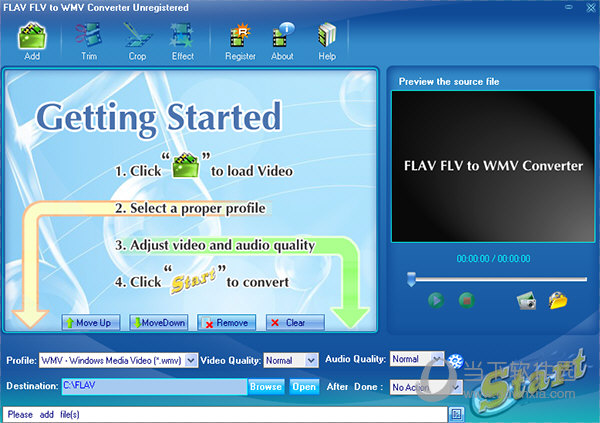Click the Add video toolbar icon
The height and width of the screenshot is (423, 600).
(32, 41)
